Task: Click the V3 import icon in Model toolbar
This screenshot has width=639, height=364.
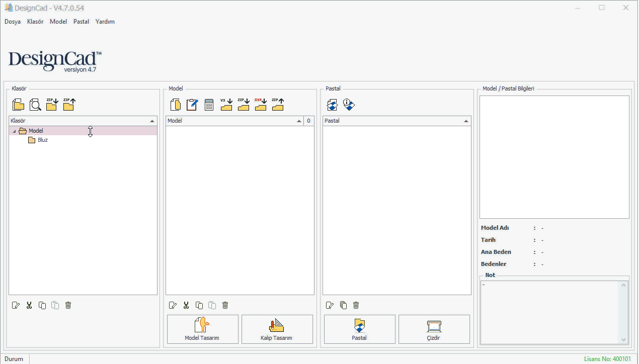Action: (226, 105)
